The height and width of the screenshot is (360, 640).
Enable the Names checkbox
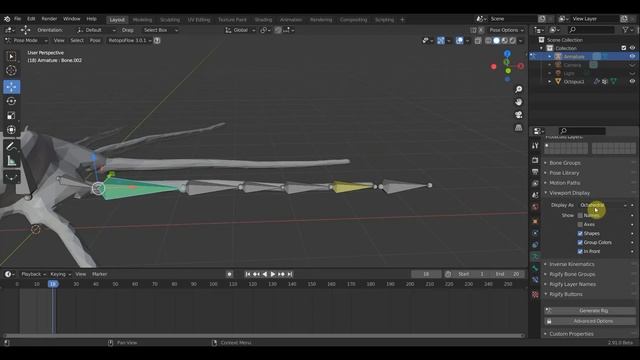[580, 215]
